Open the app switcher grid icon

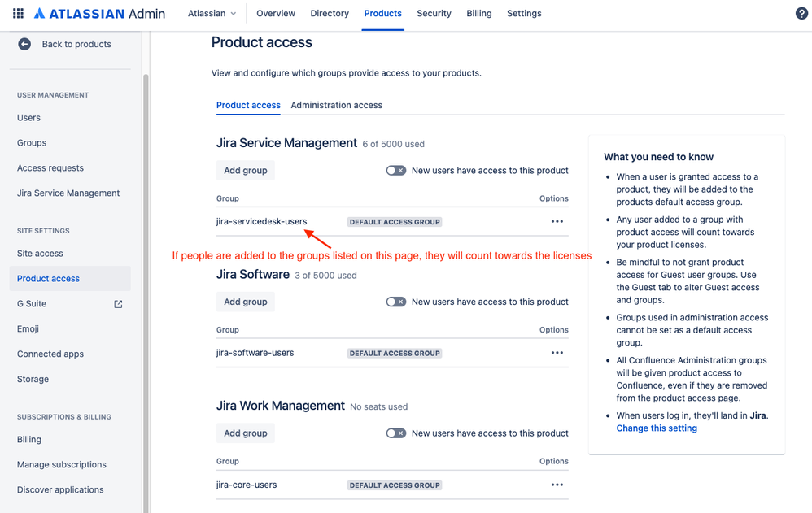(18, 14)
